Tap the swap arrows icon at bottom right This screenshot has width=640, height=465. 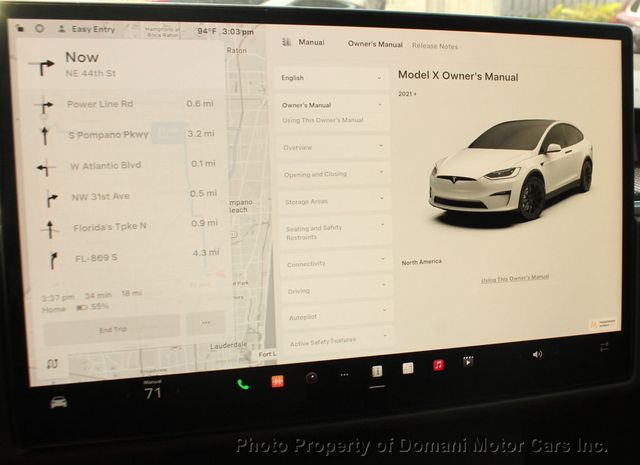604,347
